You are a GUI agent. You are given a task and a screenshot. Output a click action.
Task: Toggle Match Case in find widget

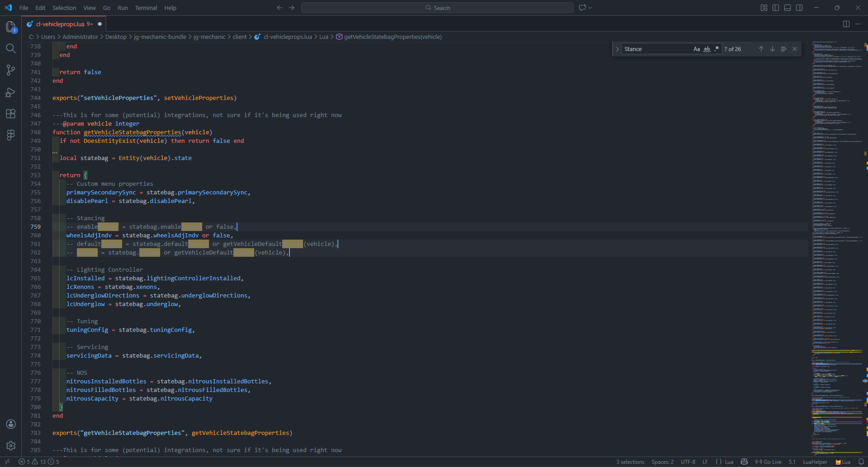point(697,49)
